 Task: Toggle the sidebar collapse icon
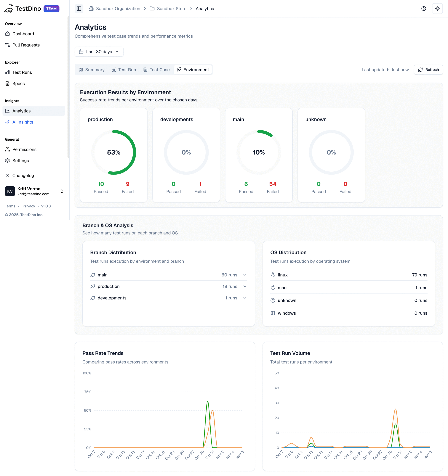coord(79,9)
